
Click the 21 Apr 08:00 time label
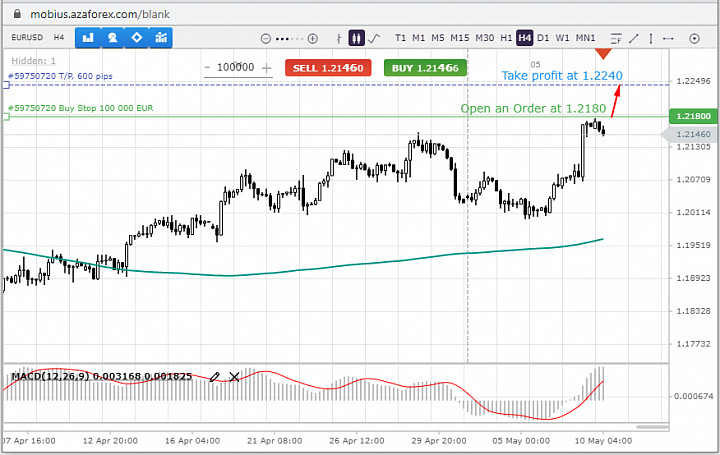[275, 441]
